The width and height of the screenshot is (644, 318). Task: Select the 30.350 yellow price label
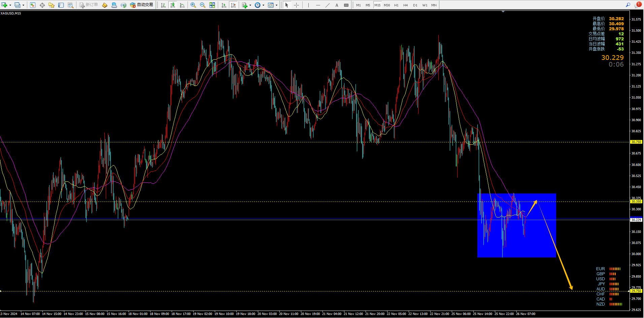(x=636, y=202)
